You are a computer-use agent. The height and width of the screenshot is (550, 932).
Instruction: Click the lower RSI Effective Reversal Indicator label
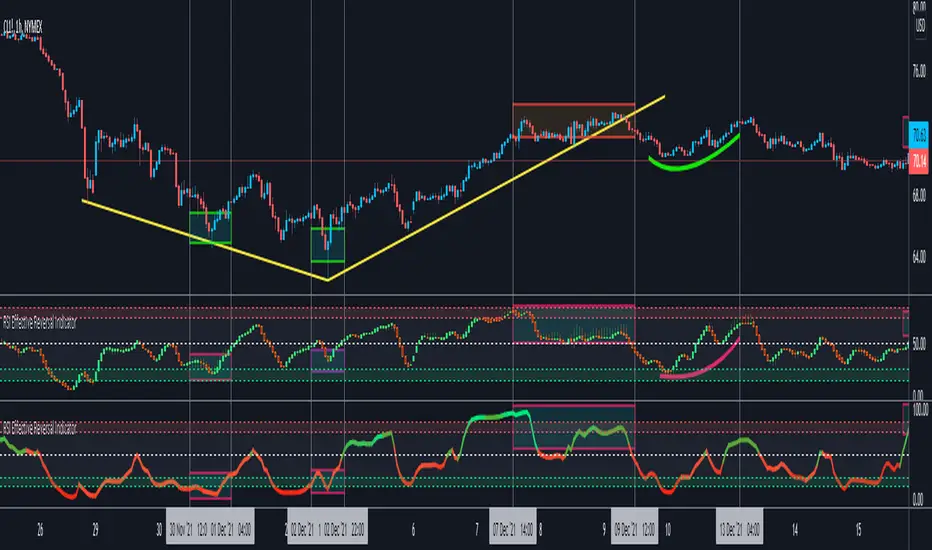coord(40,428)
